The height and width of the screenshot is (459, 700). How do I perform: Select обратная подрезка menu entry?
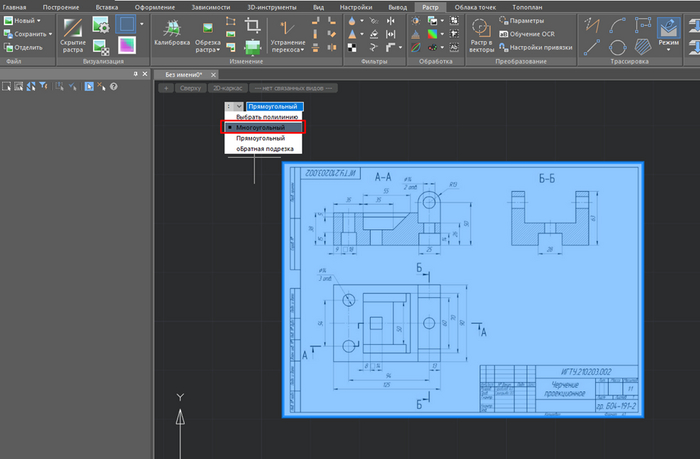pyautogui.click(x=265, y=149)
